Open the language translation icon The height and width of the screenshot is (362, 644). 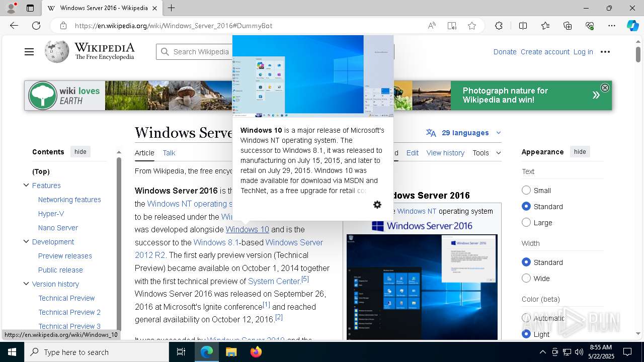[x=431, y=133]
